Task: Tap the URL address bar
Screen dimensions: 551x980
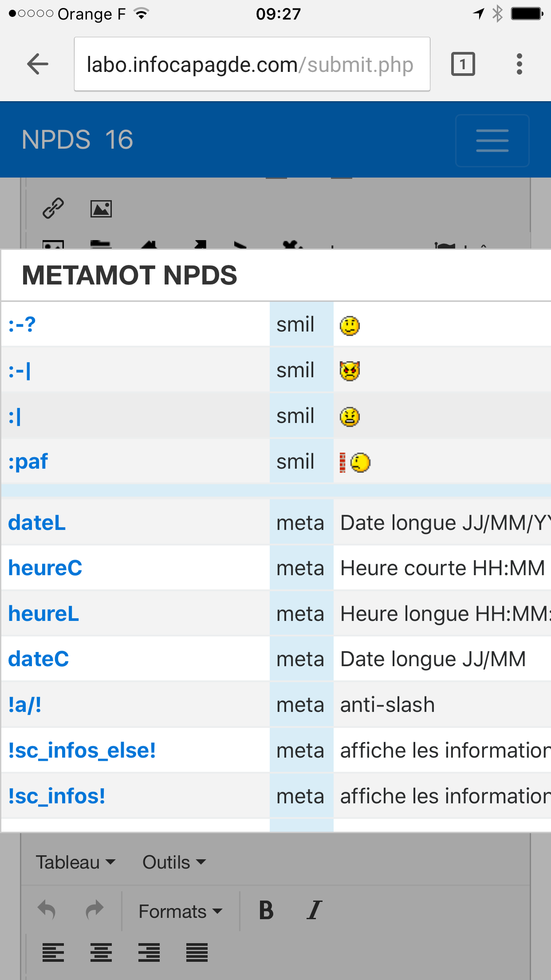Action: pyautogui.click(x=252, y=64)
